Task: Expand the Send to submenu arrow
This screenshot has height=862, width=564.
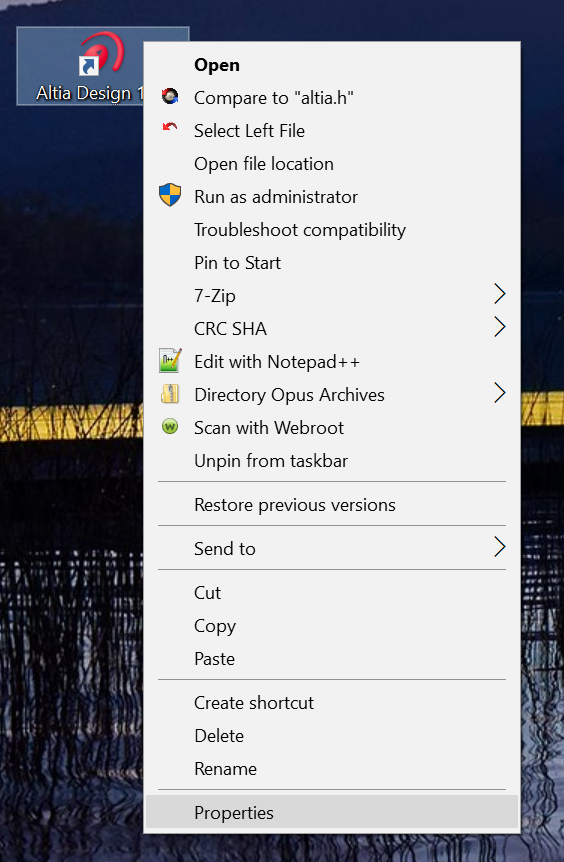Action: click(499, 547)
